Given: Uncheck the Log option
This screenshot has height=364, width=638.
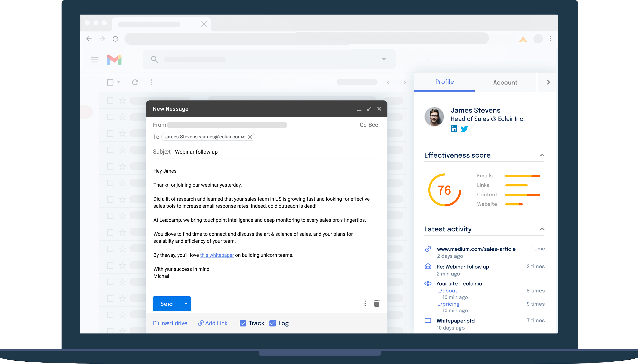Looking at the screenshot, I should point(272,323).
